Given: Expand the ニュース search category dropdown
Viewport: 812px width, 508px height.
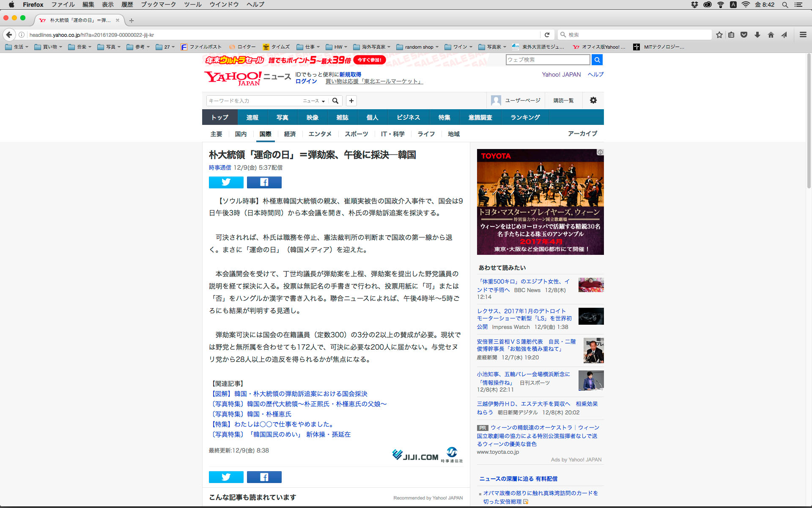Looking at the screenshot, I should pyautogui.click(x=314, y=101).
